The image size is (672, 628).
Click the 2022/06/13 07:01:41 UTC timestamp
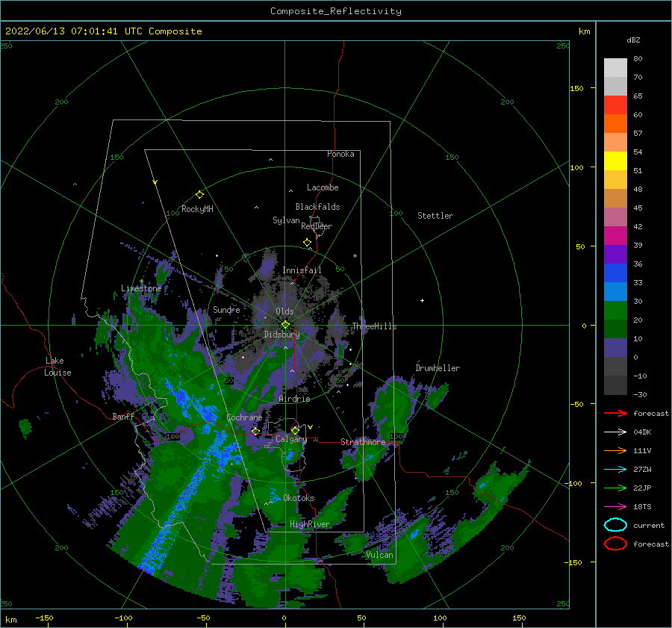point(103,31)
